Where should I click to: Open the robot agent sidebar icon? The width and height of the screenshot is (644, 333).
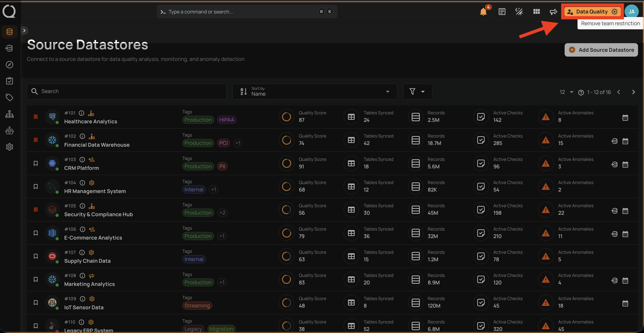point(10,130)
